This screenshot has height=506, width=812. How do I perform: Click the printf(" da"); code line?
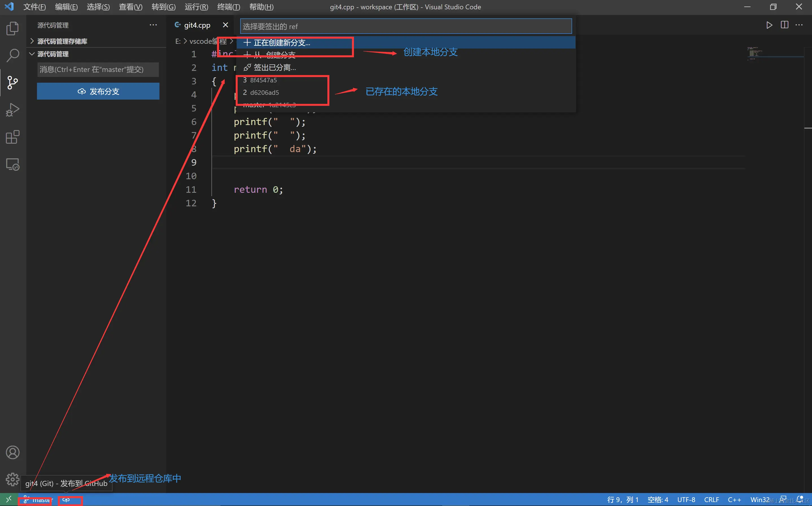coord(275,149)
